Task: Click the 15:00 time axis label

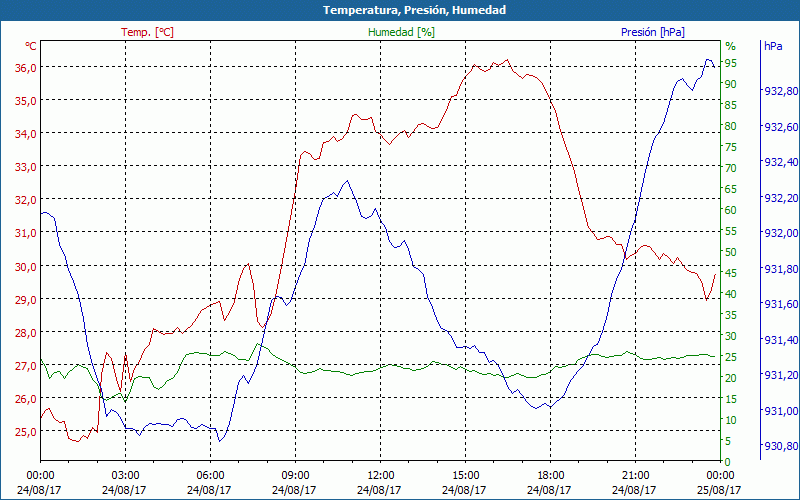Action: pos(465,475)
